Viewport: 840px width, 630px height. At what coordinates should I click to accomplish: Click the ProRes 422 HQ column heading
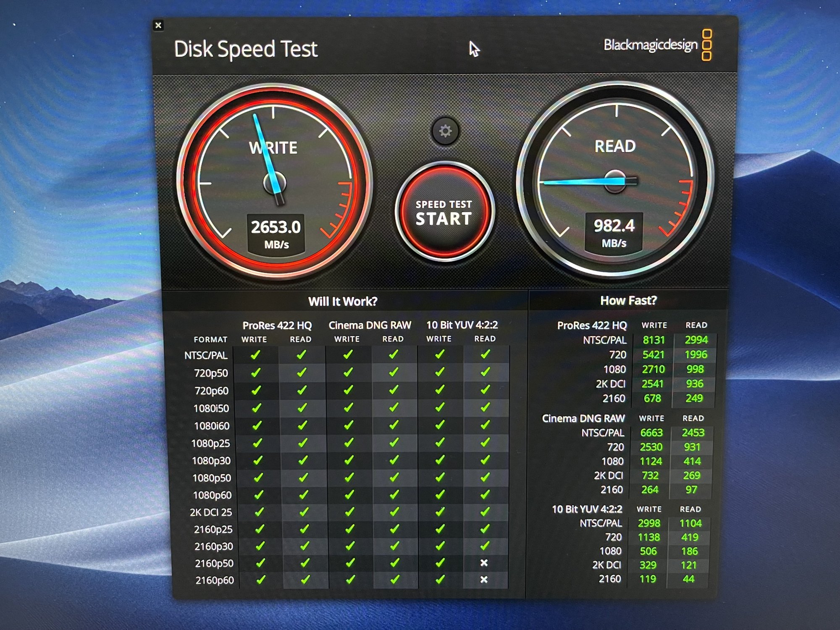tap(277, 325)
